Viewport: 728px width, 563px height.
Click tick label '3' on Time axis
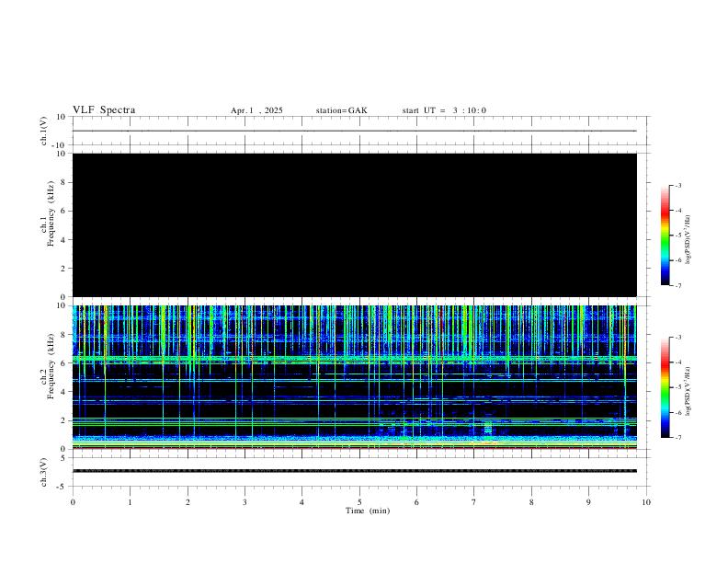click(245, 502)
